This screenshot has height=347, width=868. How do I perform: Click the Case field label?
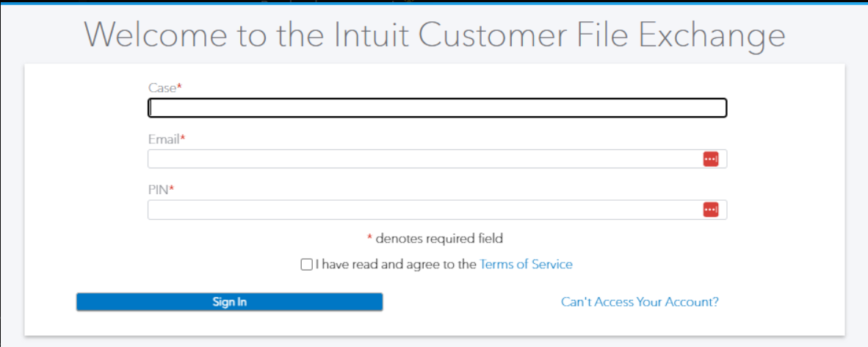[162, 88]
